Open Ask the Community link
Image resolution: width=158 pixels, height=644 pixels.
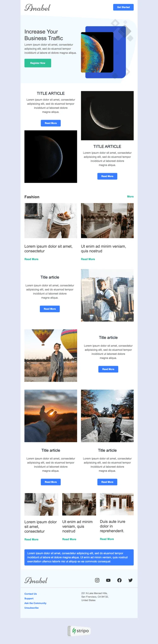click(x=35, y=603)
